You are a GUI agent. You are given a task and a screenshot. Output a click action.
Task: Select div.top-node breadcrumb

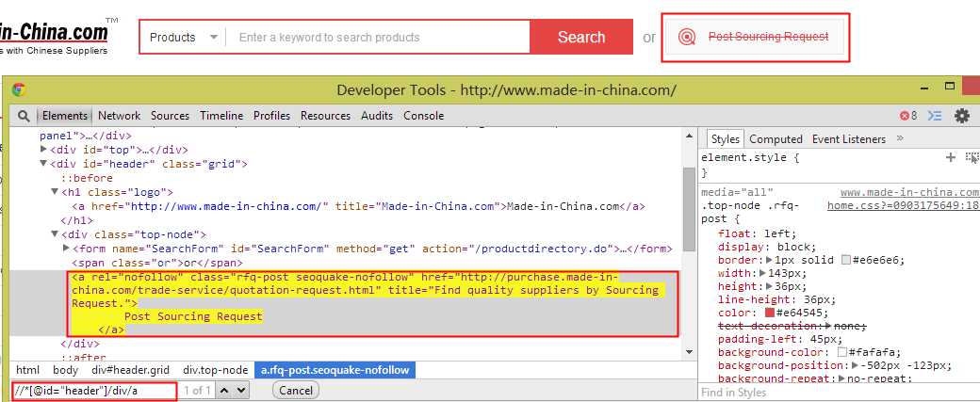point(215,370)
